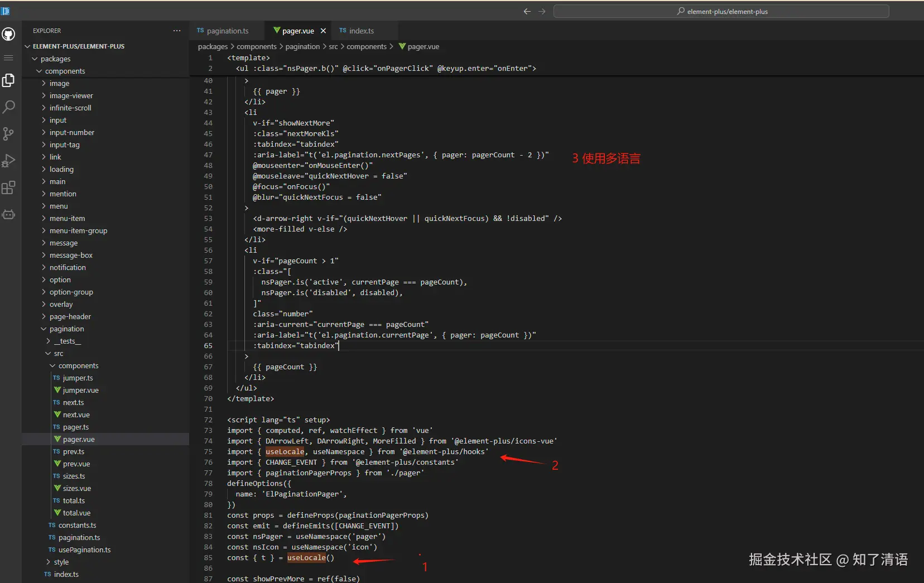Switch to the index.ts tab
924x583 pixels.
click(361, 31)
